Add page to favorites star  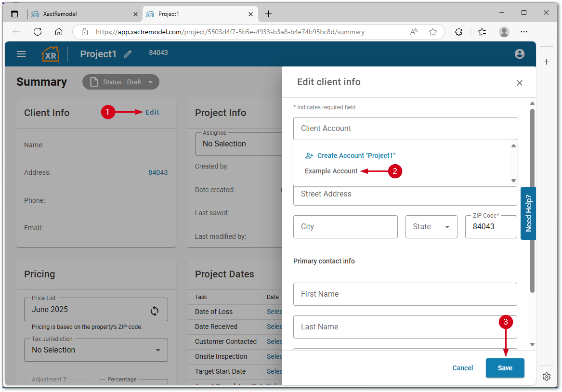(x=433, y=32)
